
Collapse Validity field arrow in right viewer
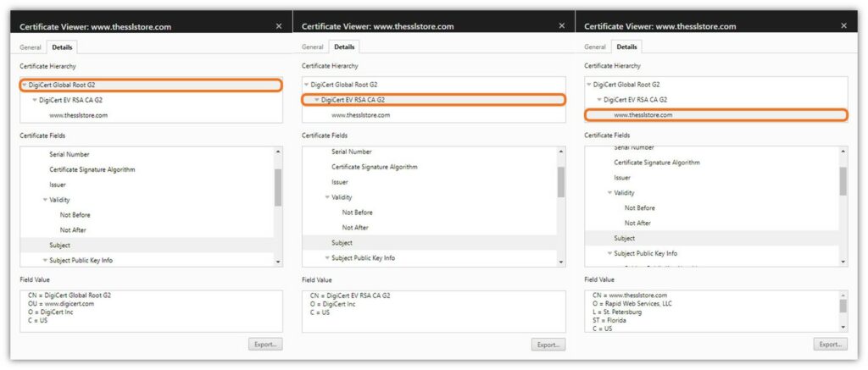(x=610, y=193)
